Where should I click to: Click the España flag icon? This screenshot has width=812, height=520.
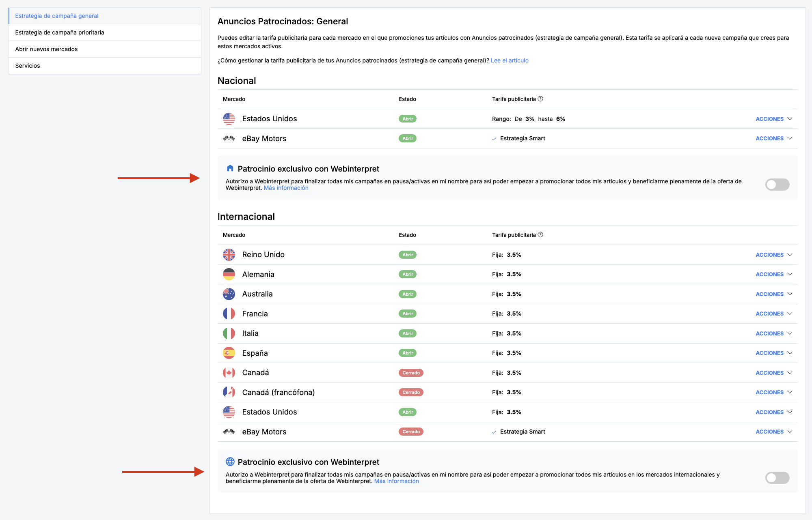pos(229,353)
